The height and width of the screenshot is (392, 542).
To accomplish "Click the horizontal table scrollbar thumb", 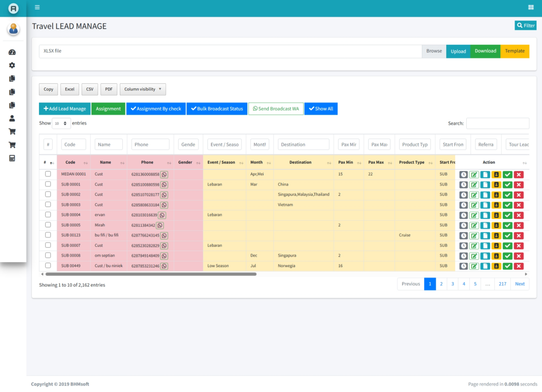I will coord(151,274).
